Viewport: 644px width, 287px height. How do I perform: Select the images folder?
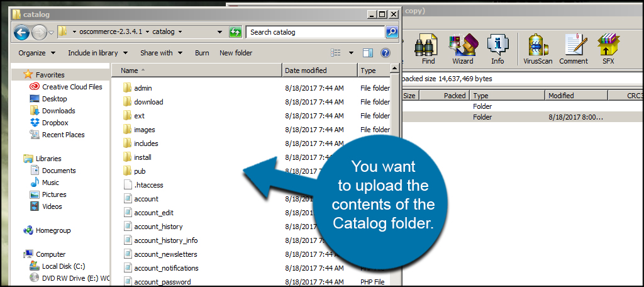click(x=139, y=130)
